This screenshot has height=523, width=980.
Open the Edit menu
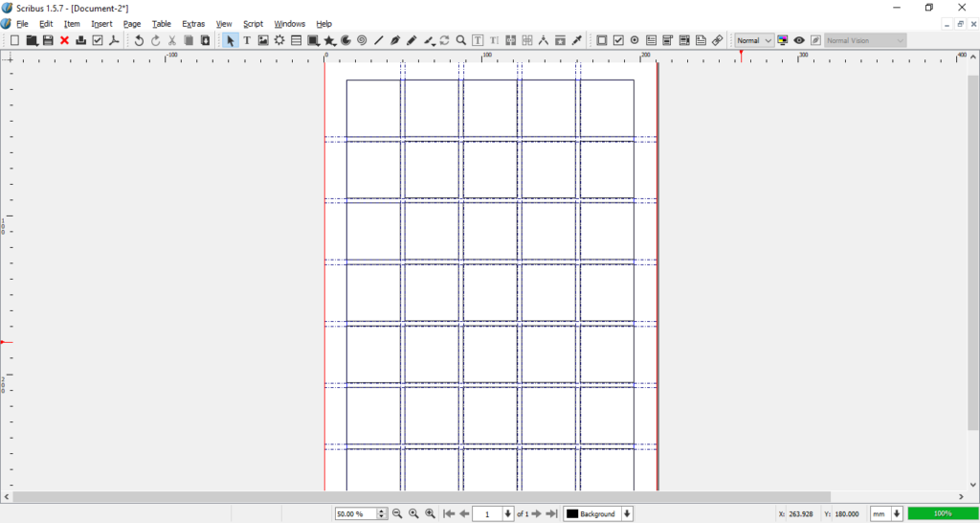[46, 24]
